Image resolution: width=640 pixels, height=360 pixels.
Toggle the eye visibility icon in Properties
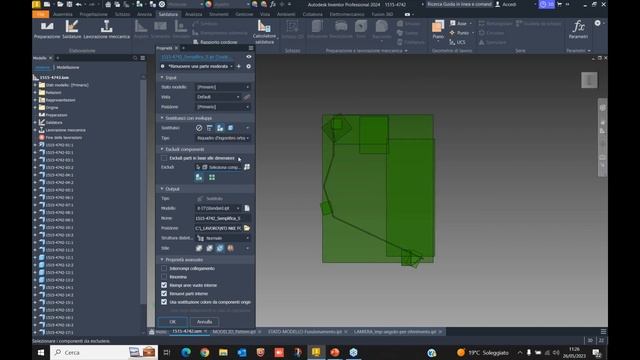pos(249,57)
